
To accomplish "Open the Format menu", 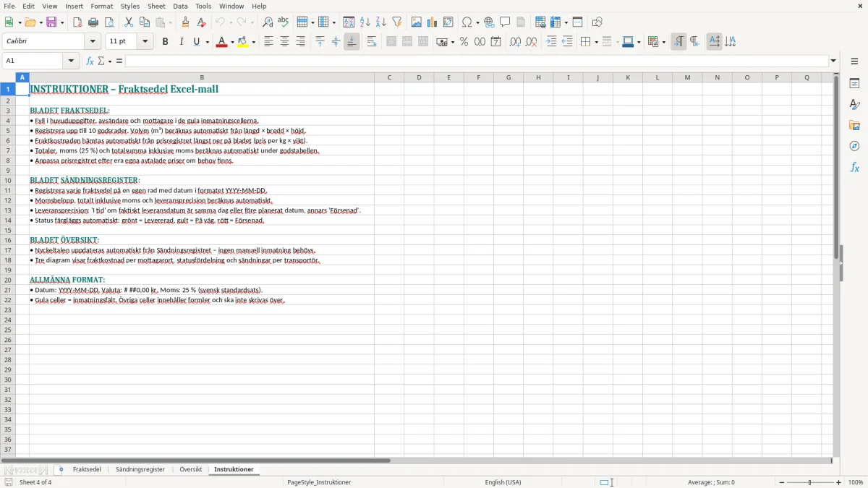I will click(101, 6).
